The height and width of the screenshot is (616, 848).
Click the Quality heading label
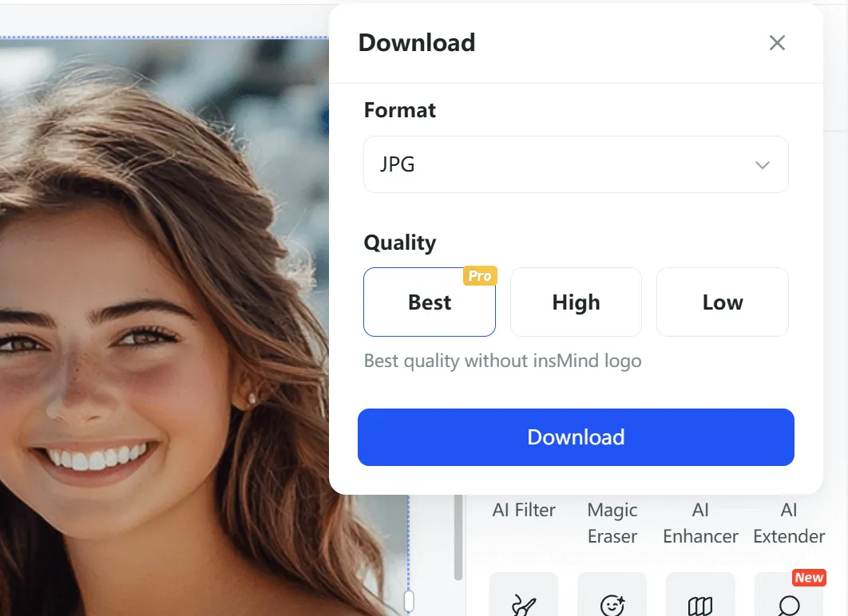pos(400,243)
